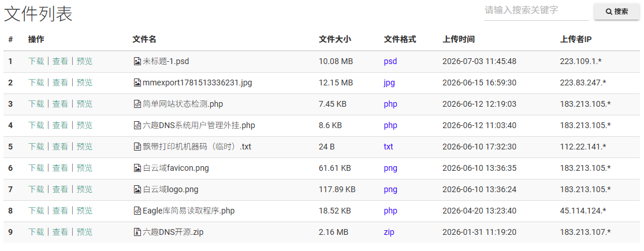Image resolution: width=644 pixels, height=251 pixels.
Task: Click the 搜索 search button
Action: pyautogui.click(x=616, y=12)
